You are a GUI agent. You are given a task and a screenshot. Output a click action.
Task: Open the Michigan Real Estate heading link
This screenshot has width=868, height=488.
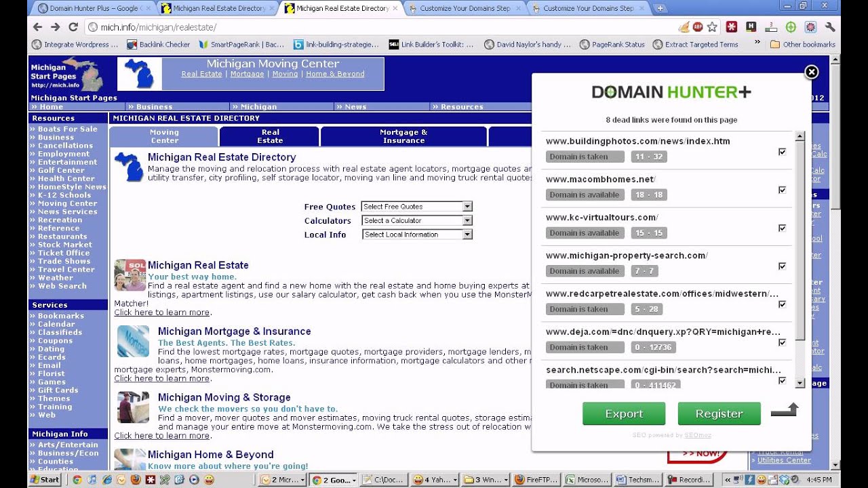pos(198,265)
